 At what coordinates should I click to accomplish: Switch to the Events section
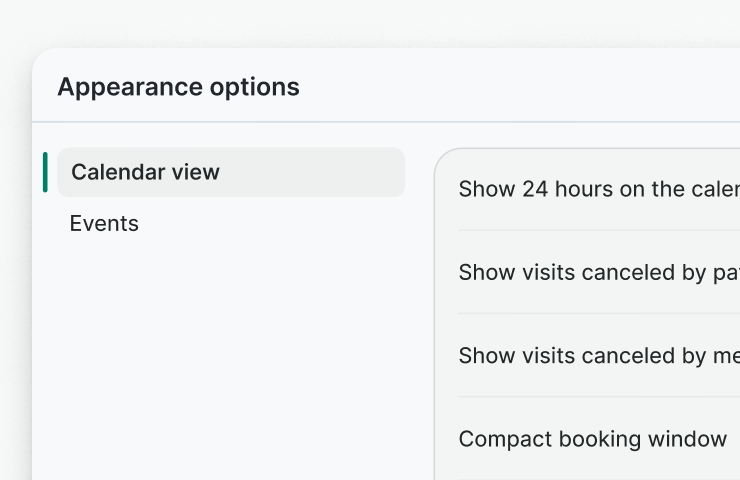(x=104, y=224)
